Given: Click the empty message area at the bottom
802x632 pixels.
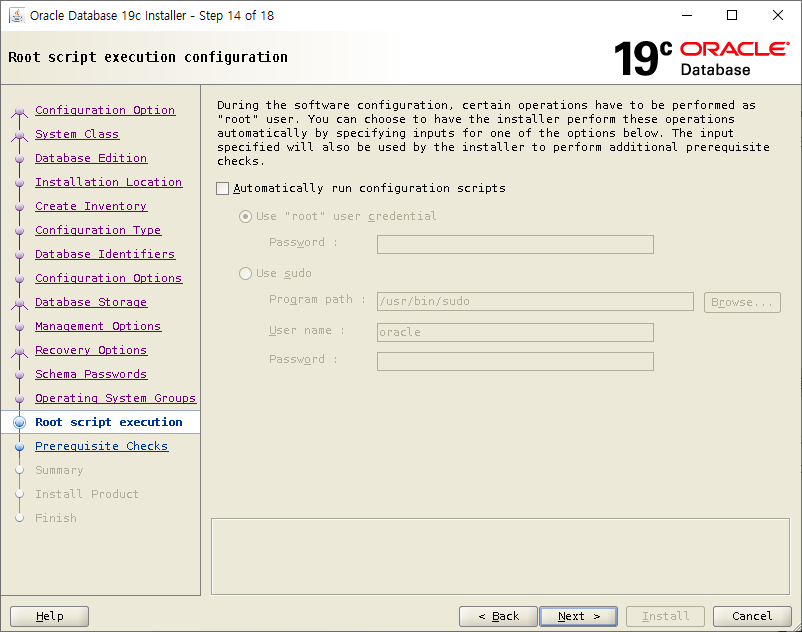Looking at the screenshot, I should click(x=500, y=556).
